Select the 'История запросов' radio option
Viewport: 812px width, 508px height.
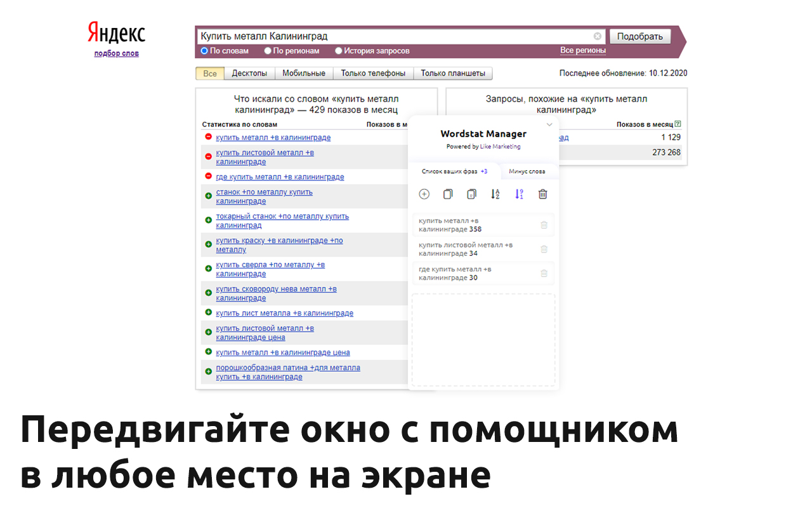[338, 51]
